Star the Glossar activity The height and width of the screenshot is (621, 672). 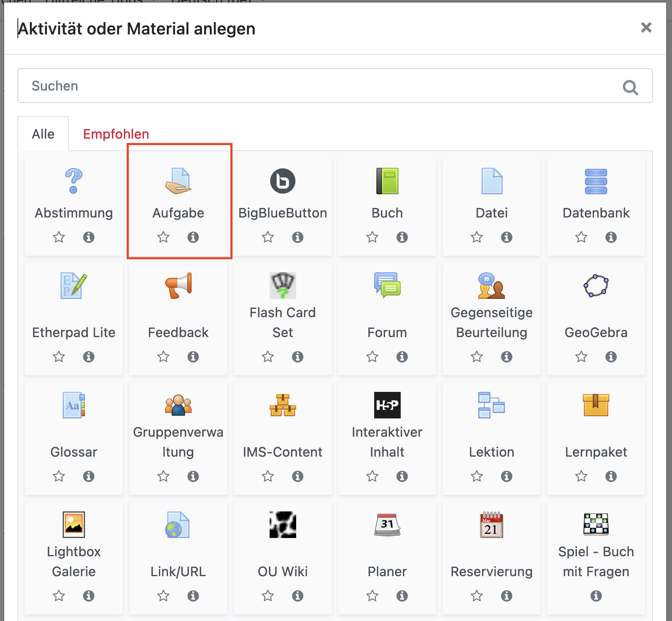click(59, 476)
